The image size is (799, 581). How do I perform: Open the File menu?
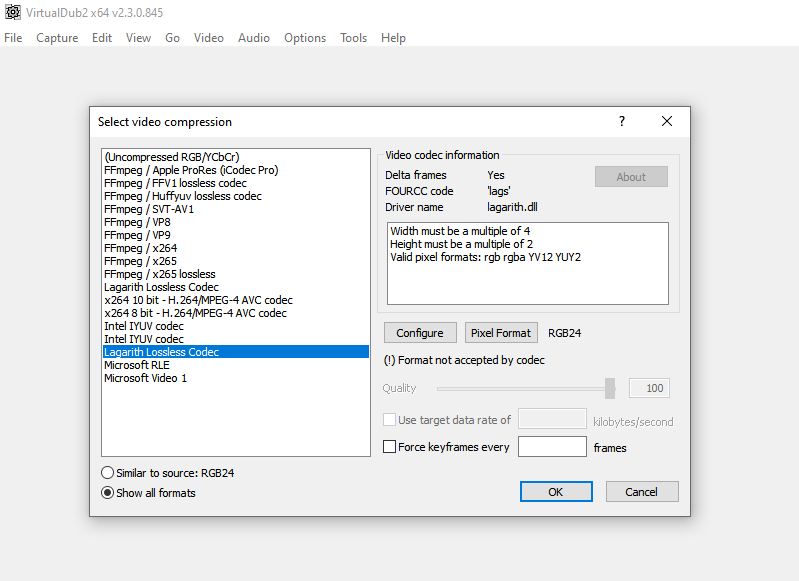(13, 38)
